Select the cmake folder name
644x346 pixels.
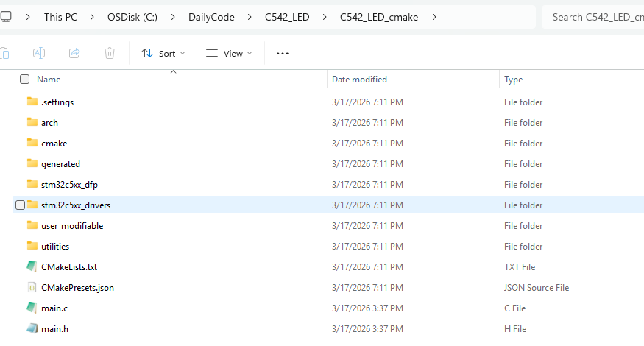click(54, 144)
